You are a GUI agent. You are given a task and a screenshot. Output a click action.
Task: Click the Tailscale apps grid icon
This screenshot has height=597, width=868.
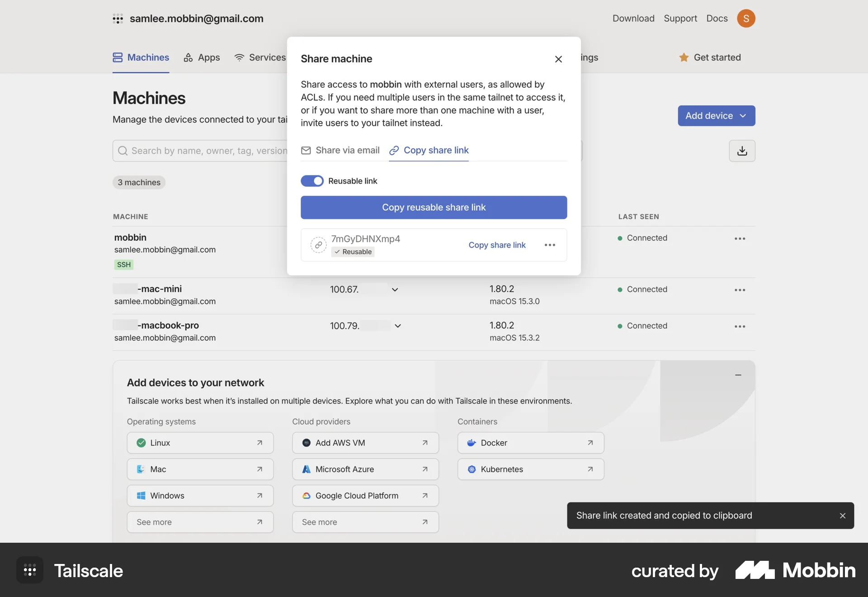[118, 19]
